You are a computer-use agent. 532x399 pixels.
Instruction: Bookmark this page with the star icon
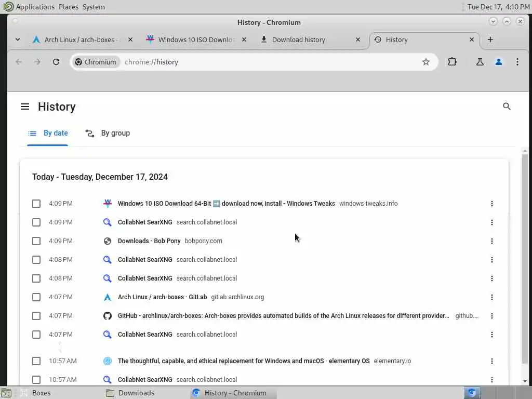[x=426, y=62]
